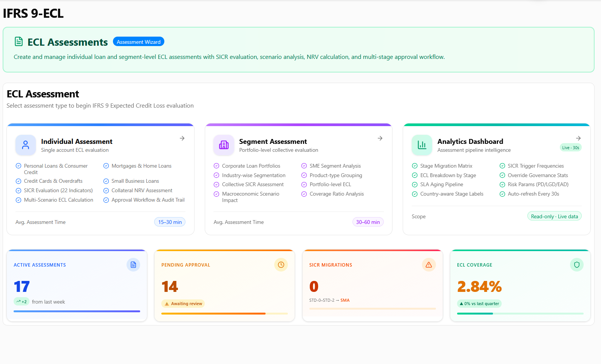This screenshot has width=601, height=364.
Task: Click the Awaiting review badge
Action: click(183, 304)
